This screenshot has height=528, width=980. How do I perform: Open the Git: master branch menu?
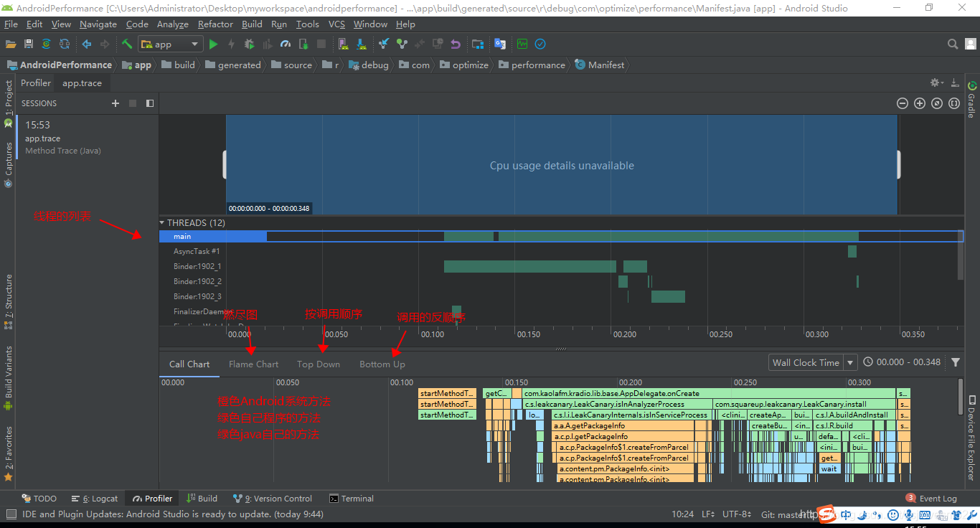pyautogui.click(x=786, y=514)
